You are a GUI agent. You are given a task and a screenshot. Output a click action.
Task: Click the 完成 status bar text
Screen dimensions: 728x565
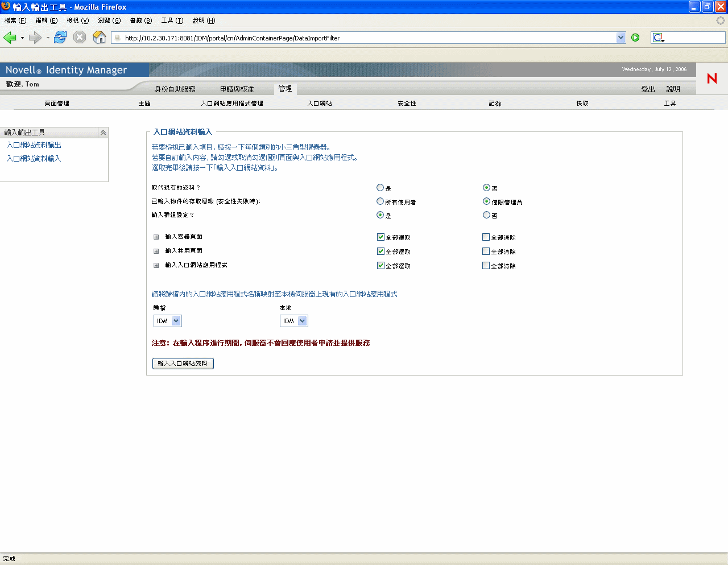[x=9, y=559]
